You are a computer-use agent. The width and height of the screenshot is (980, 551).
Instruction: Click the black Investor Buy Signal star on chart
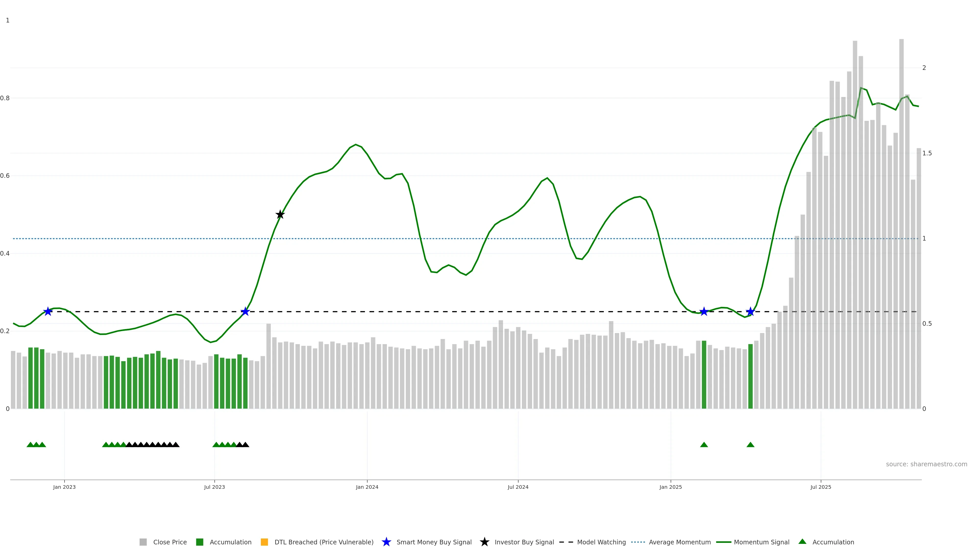click(280, 215)
